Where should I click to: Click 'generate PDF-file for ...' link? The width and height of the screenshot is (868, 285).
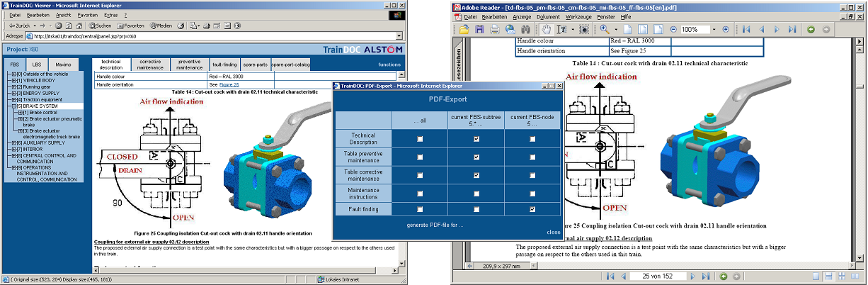435,224
